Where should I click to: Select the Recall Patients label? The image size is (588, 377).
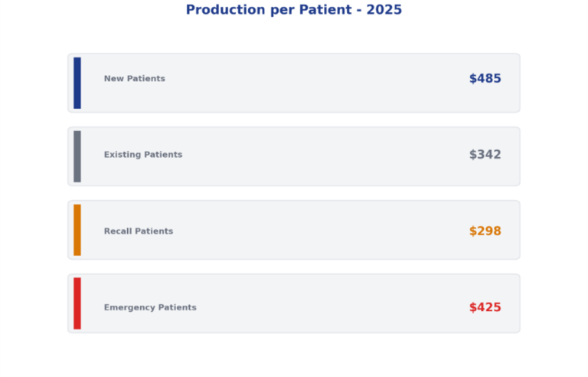click(x=139, y=231)
